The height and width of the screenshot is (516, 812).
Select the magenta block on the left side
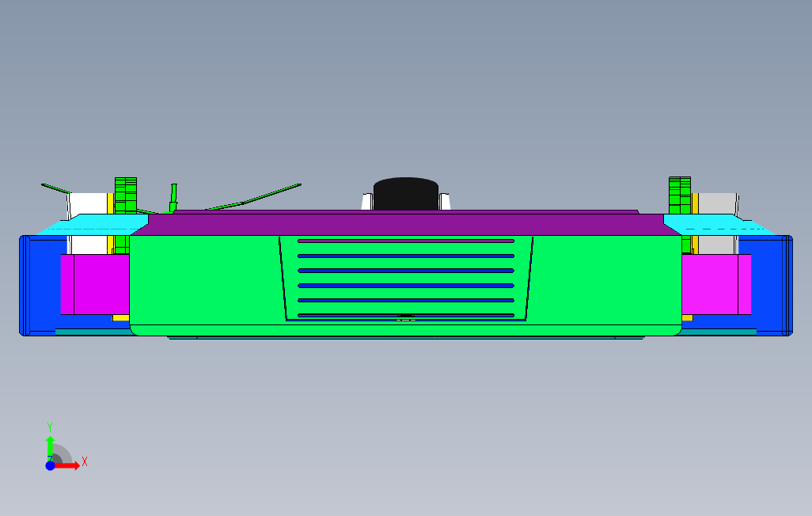coord(95,284)
